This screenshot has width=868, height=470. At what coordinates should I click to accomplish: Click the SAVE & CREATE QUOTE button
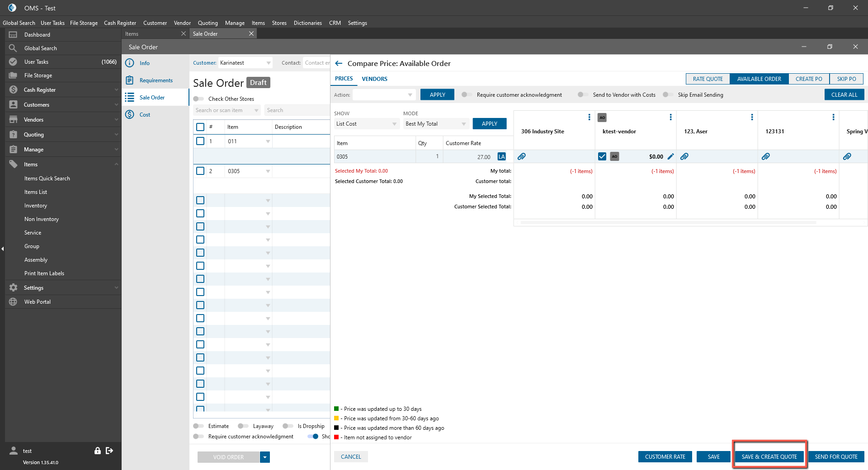click(769, 457)
